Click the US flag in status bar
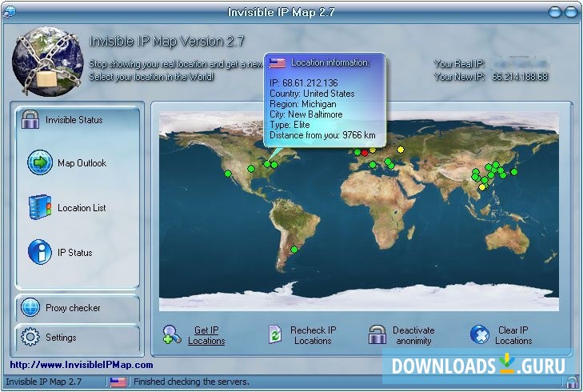The height and width of the screenshot is (392, 583). coord(118,382)
